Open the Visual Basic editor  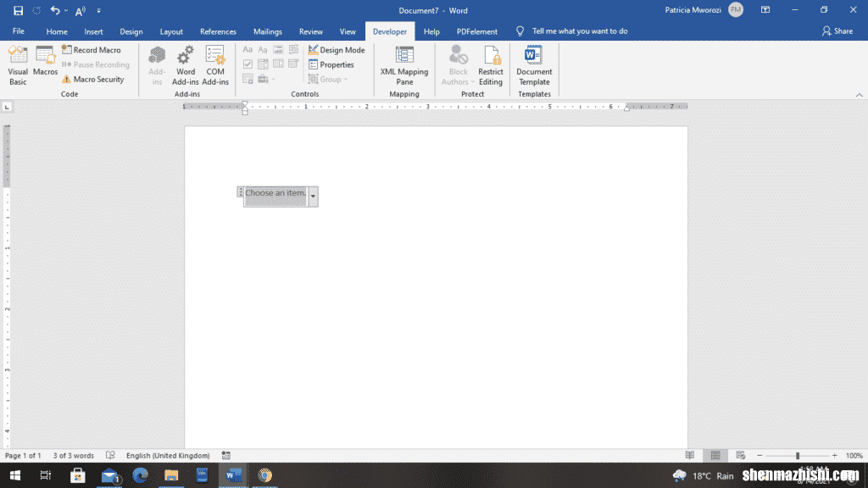[18, 65]
